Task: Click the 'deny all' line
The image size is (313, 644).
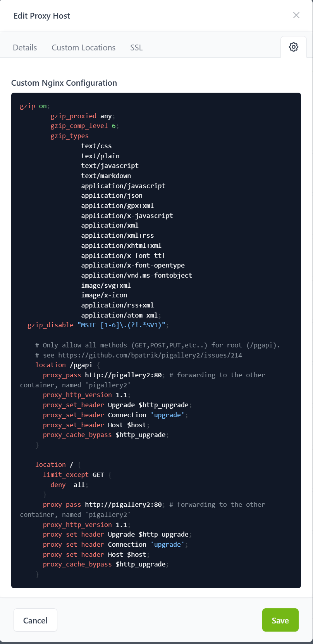Action: (68, 485)
